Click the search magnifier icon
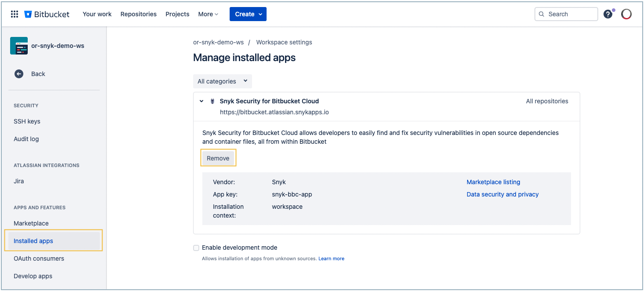 click(x=542, y=14)
